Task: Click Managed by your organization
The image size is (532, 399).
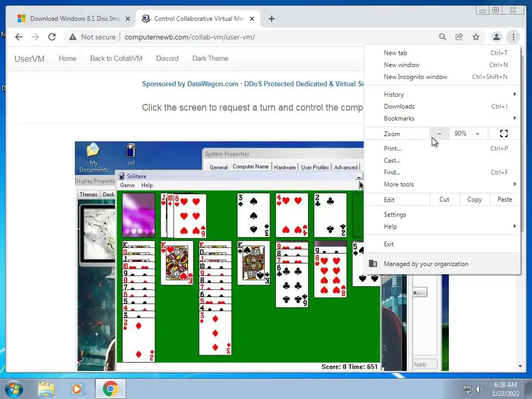Action: [442, 263]
